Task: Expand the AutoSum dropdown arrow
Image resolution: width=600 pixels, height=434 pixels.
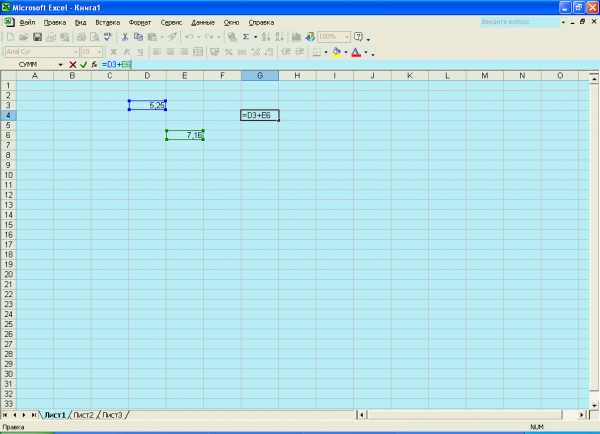Action: point(256,37)
